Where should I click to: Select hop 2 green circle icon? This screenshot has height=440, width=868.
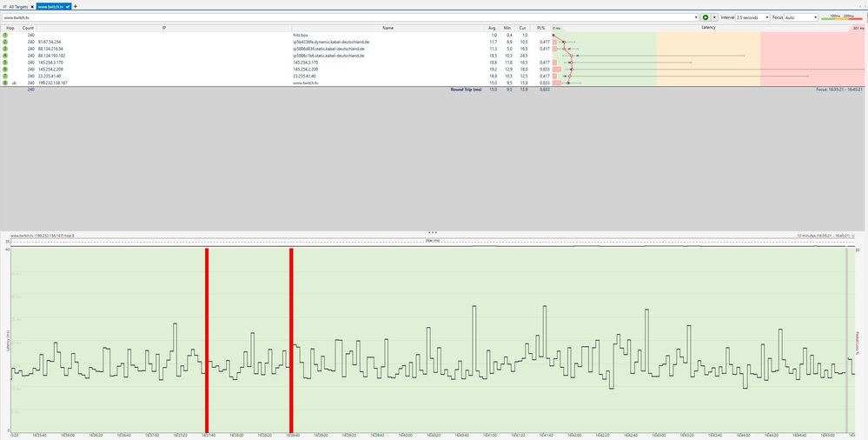point(5,42)
